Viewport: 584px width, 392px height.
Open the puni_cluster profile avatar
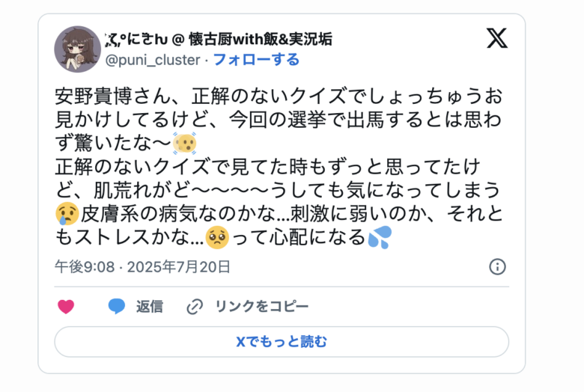77,49
